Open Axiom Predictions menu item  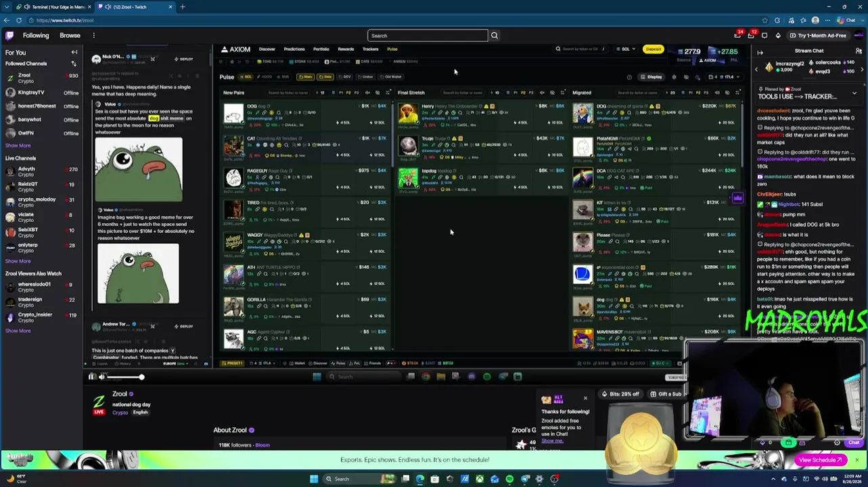294,49
